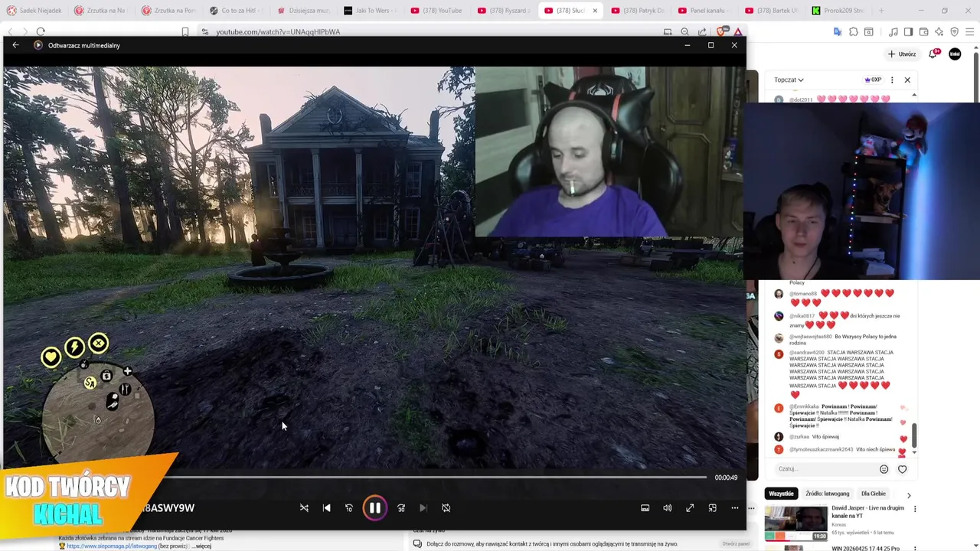Enter full screen in media player
The height and width of the screenshot is (551, 980).
[690, 508]
